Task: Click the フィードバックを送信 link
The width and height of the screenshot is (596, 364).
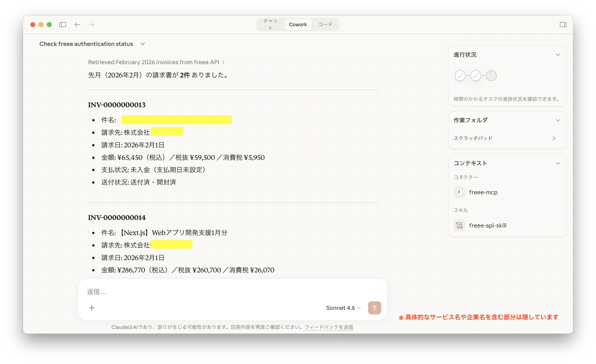Action: [x=329, y=327]
